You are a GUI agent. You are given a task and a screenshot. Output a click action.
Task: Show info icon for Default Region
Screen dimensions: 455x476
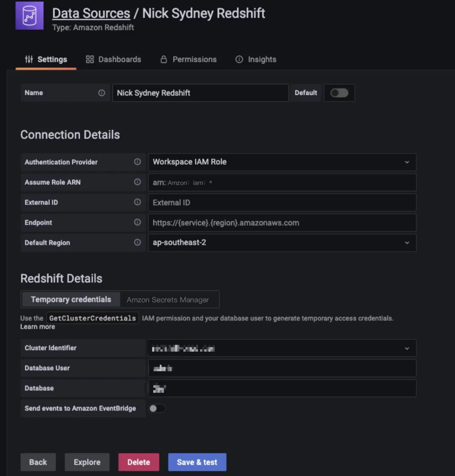(x=137, y=242)
